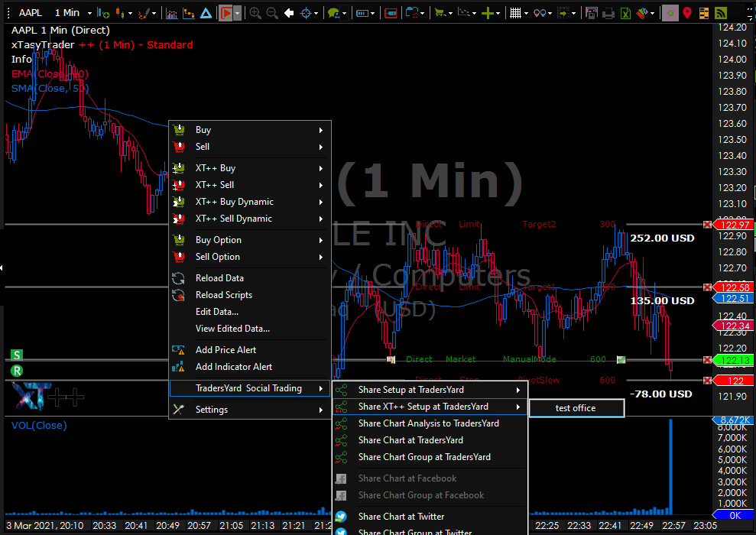The height and width of the screenshot is (535, 756).
Task: Click the blue battery-shaped bar icon
Action: 362,13
